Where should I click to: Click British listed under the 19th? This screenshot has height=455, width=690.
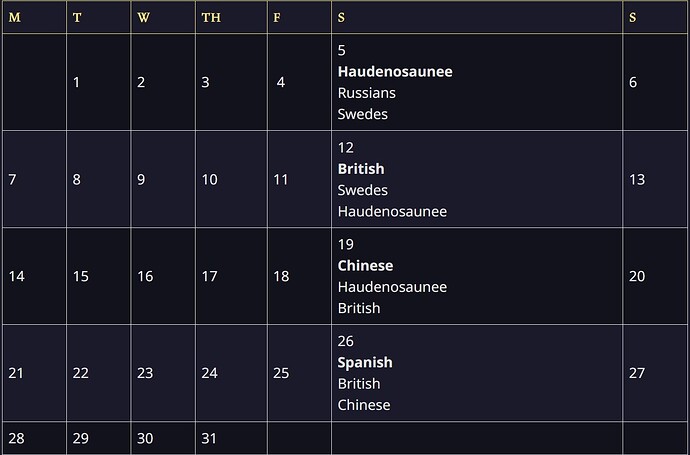pyautogui.click(x=359, y=308)
